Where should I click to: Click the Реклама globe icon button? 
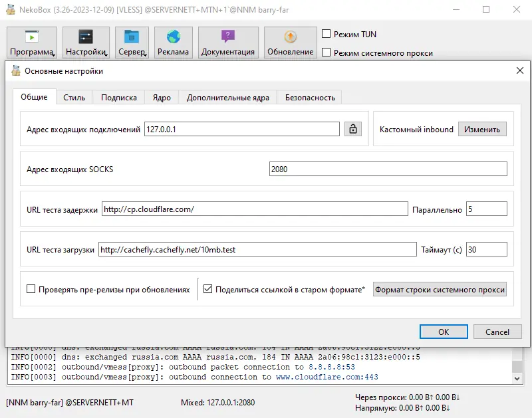coord(174,43)
